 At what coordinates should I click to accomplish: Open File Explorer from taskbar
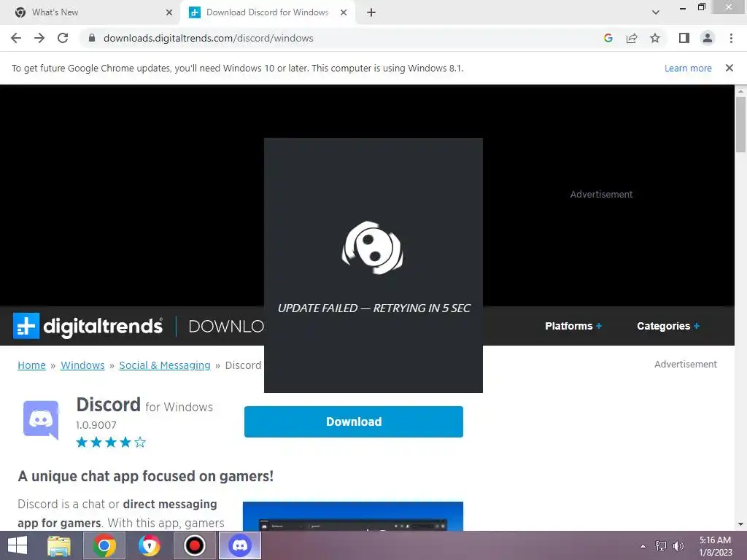coord(59,545)
